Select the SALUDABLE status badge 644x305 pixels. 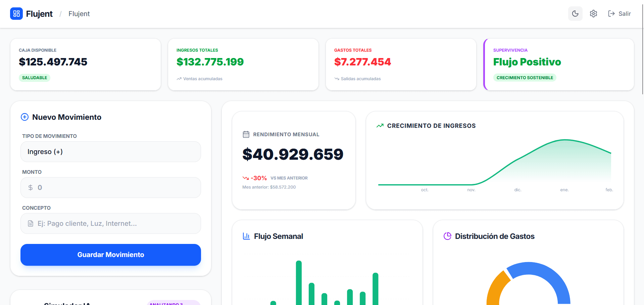35,78
